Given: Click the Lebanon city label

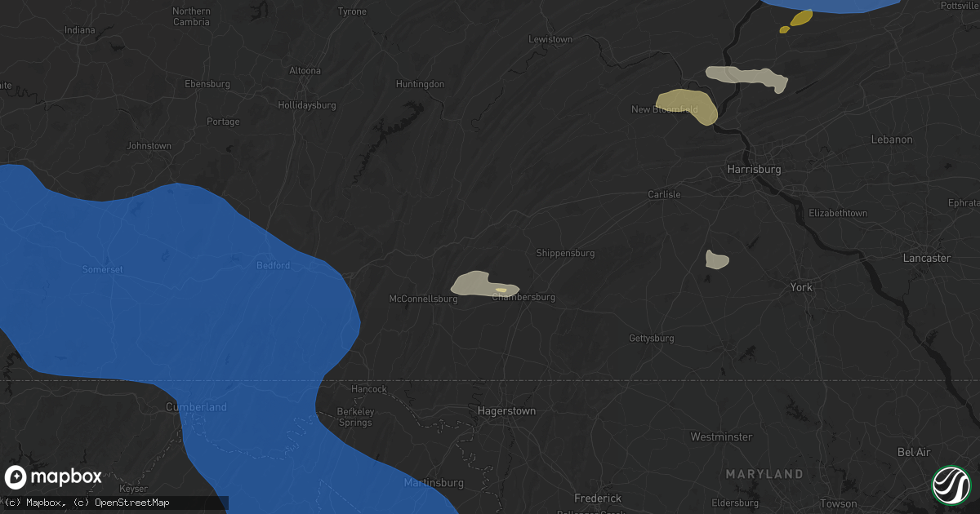Looking at the screenshot, I should coord(892,140).
